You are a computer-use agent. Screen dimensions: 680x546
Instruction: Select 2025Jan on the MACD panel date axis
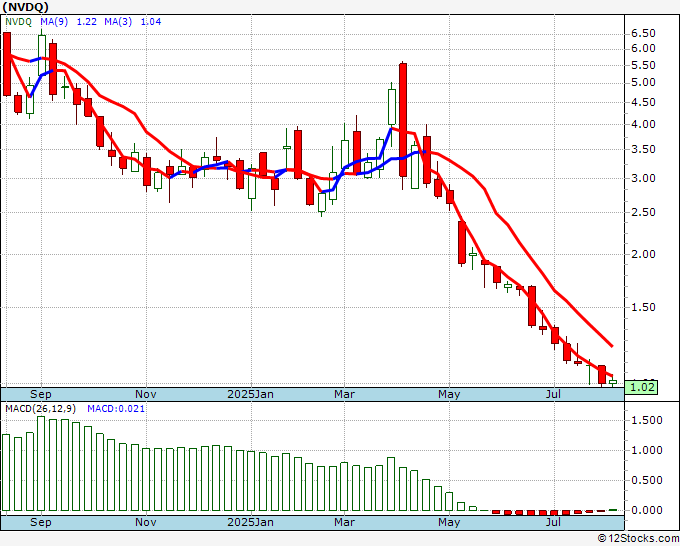point(251,522)
